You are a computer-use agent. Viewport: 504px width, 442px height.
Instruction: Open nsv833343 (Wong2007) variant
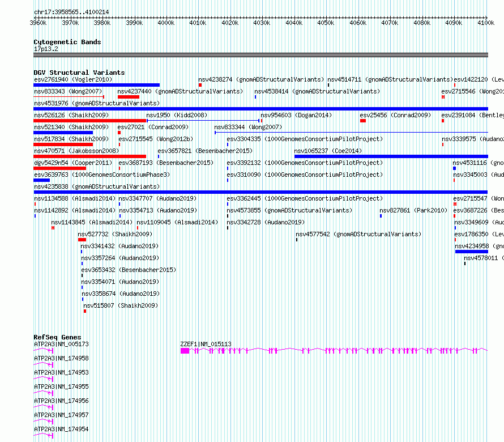68,91
